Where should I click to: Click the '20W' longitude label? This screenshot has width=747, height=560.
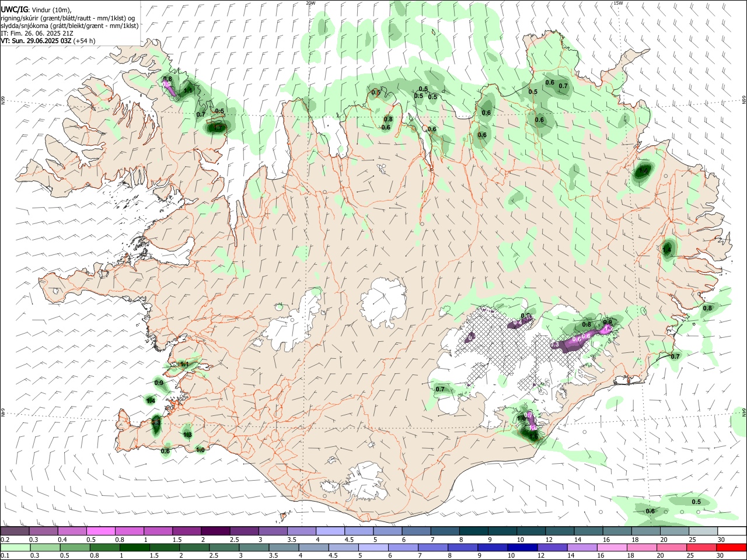click(x=310, y=3)
